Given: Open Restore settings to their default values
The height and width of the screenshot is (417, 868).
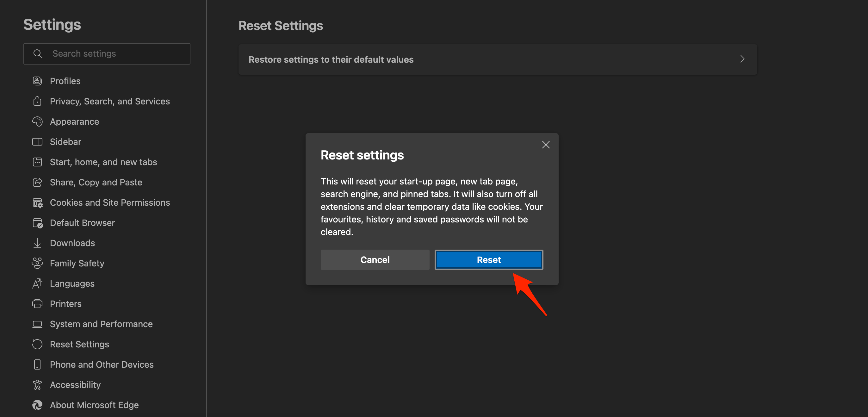Looking at the screenshot, I should click(331, 59).
